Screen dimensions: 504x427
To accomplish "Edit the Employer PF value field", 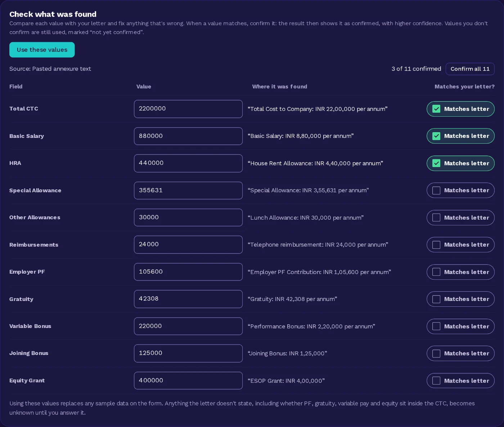I will 188,272.
